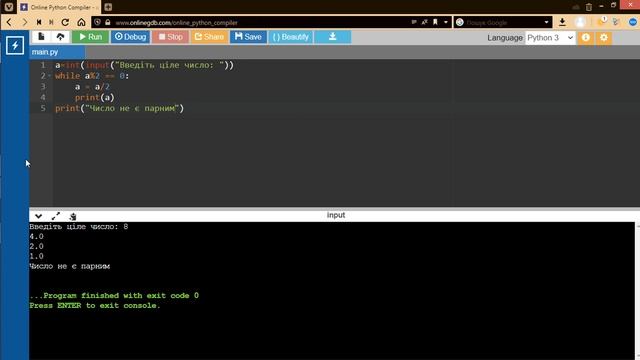Clear the console with the broom icon

coord(73,216)
